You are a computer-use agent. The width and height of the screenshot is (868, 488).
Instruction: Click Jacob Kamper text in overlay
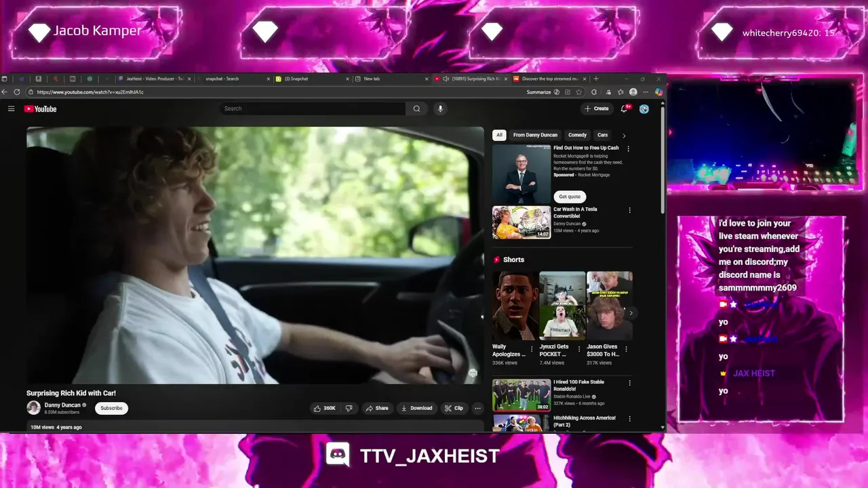tap(98, 30)
